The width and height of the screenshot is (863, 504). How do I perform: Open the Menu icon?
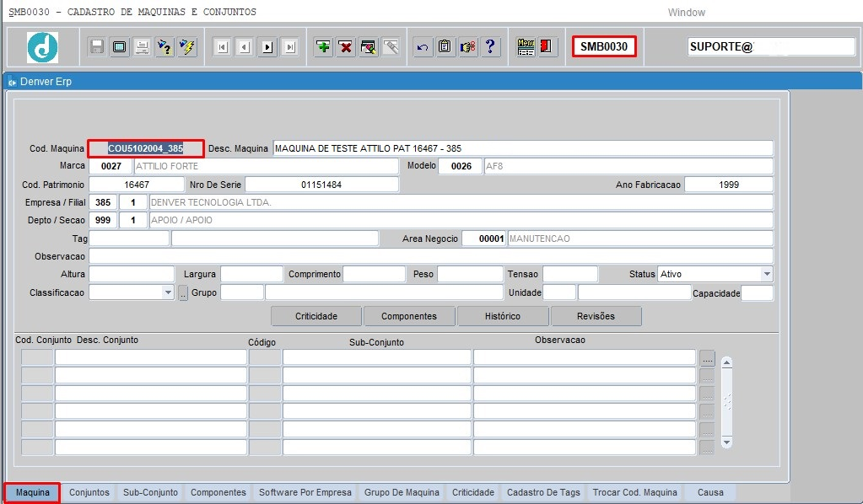(x=526, y=47)
